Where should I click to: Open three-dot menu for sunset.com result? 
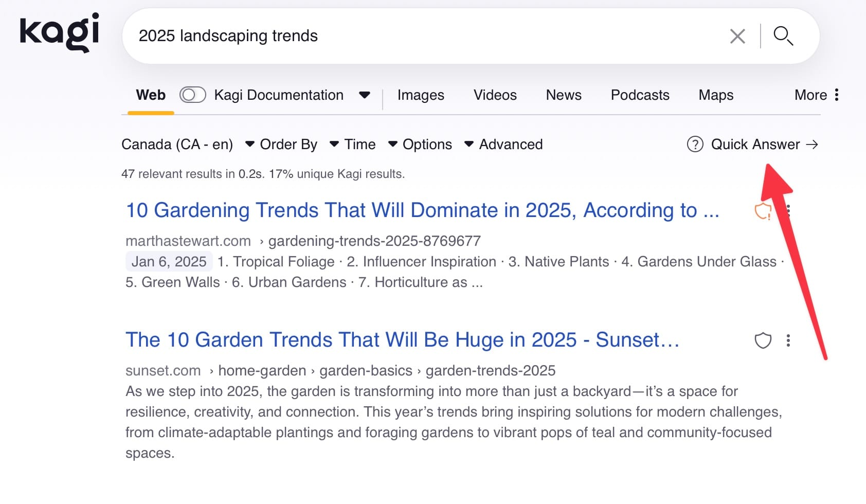(788, 340)
